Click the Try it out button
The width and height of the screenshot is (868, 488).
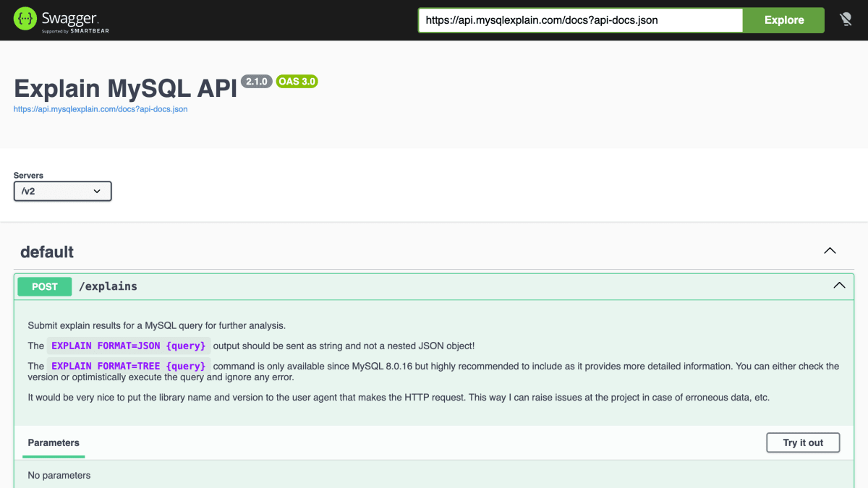pyautogui.click(x=803, y=442)
